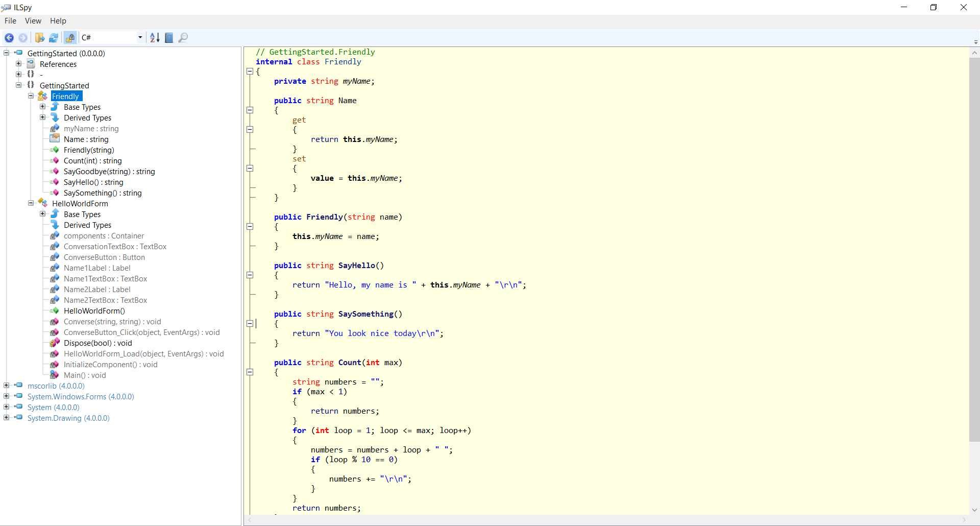Viewport: 980px width, 526px height.
Task: Expand the System (4.0.0.0) assembly node
Action: [x=7, y=407]
